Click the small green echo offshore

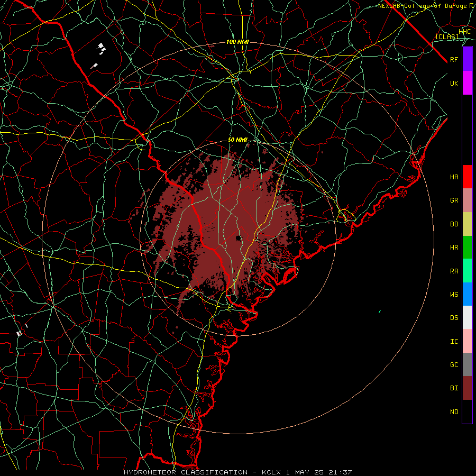(x=380, y=312)
